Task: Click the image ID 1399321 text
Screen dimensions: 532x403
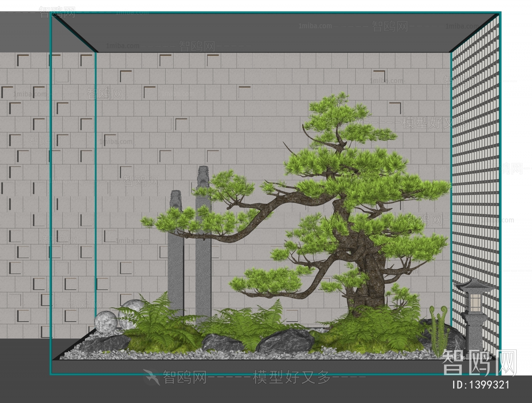Action: click(x=481, y=385)
